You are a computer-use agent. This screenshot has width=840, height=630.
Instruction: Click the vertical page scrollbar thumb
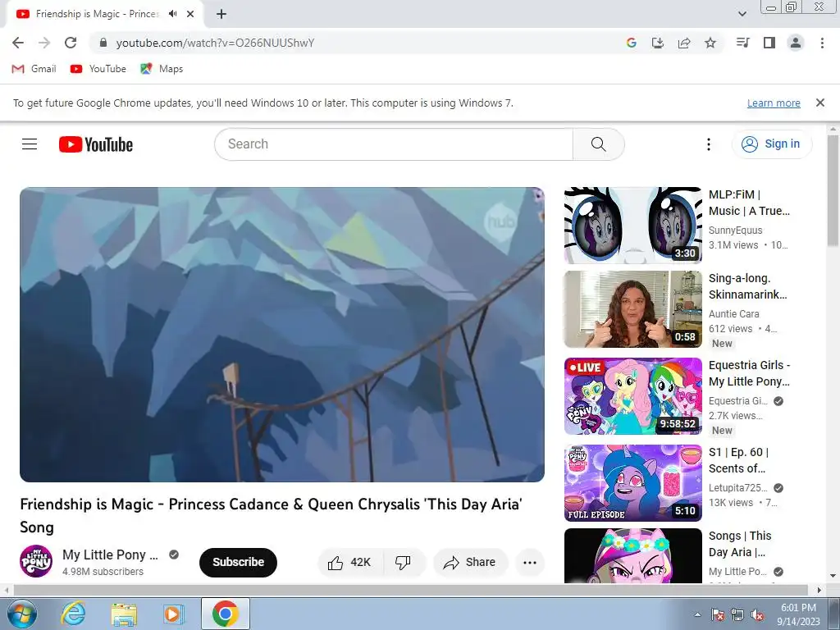tap(833, 190)
